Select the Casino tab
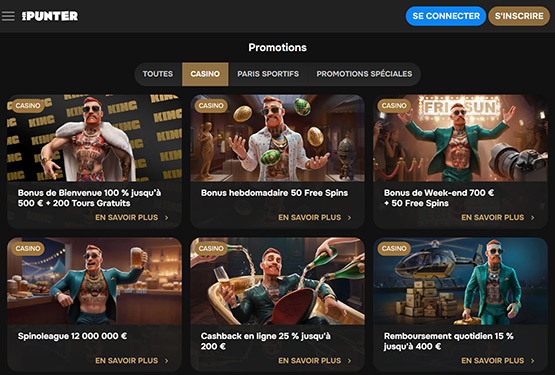The width and height of the screenshot is (555, 375). click(205, 74)
